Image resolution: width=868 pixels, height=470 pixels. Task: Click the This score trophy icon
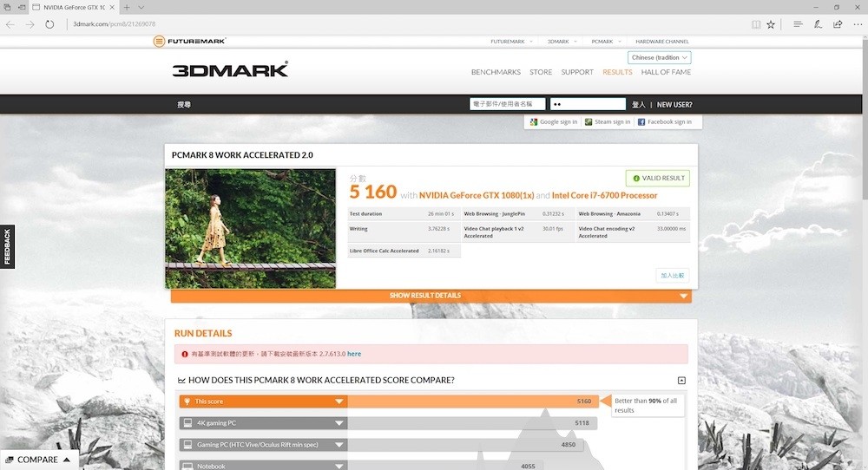[187, 401]
